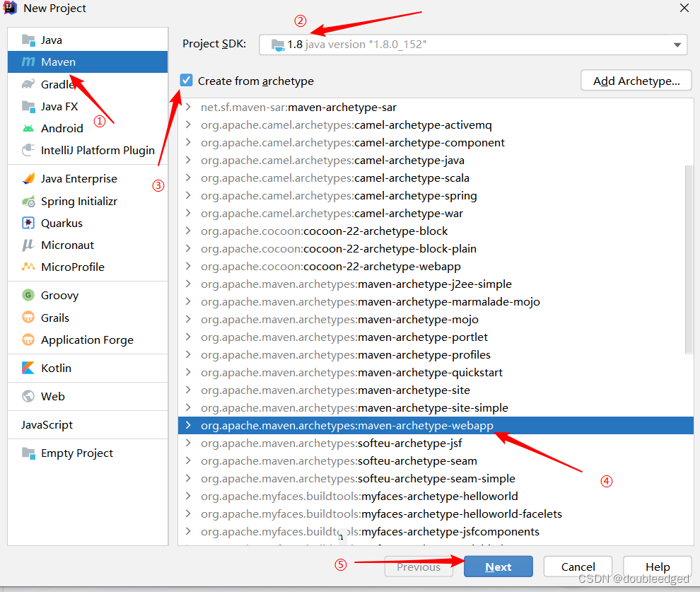The width and height of the screenshot is (700, 592).
Task: Select Kotlin project type label
Action: (57, 368)
